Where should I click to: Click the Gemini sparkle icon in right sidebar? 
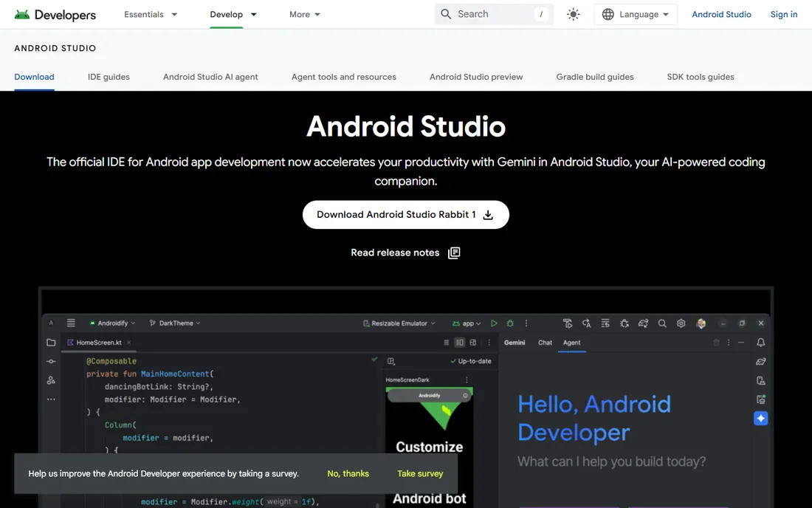point(761,418)
